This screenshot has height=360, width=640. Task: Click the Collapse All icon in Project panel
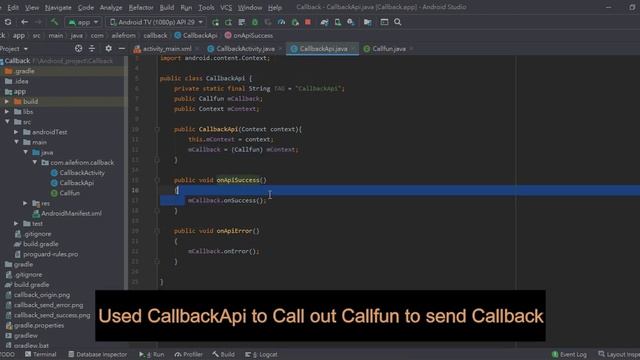(92, 49)
